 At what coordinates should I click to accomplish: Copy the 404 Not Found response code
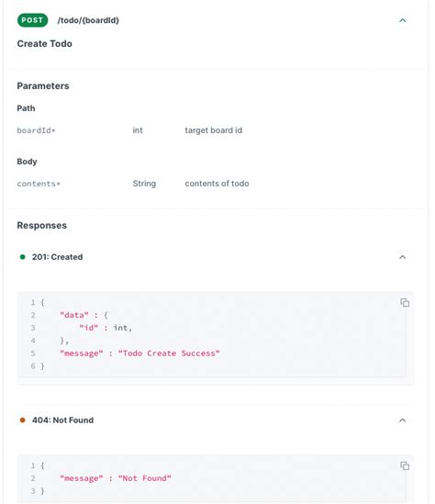(x=405, y=465)
